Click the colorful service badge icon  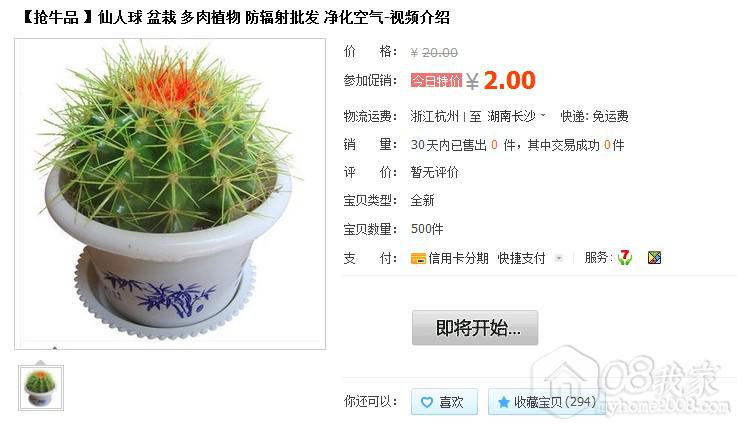(x=654, y=258)
